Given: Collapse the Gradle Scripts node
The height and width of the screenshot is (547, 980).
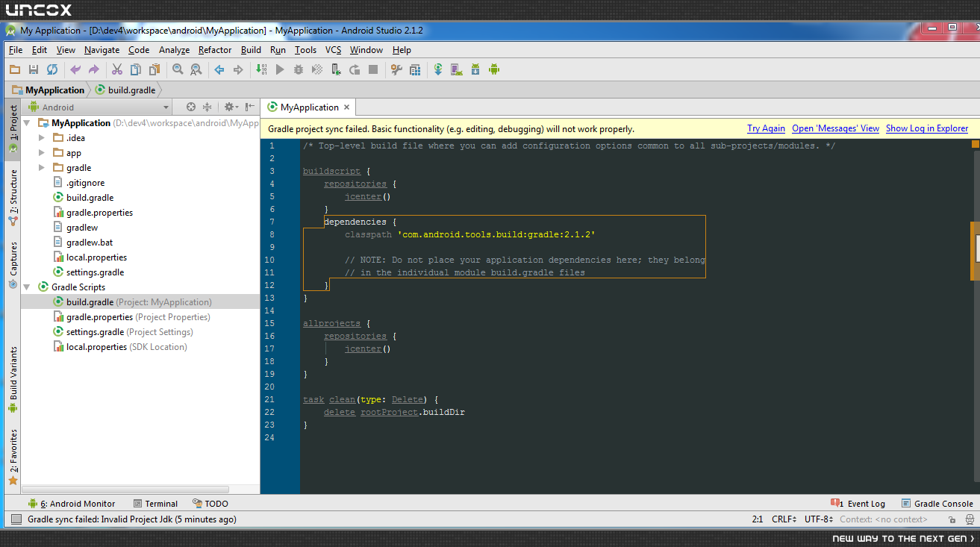Looking at the screenshot, I should click(27, 287).
